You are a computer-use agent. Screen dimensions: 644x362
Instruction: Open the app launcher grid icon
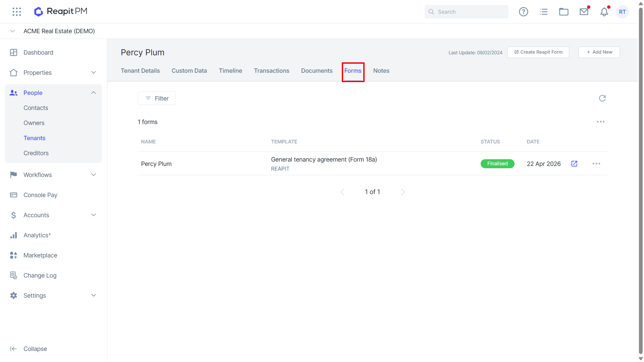(17, 12)
